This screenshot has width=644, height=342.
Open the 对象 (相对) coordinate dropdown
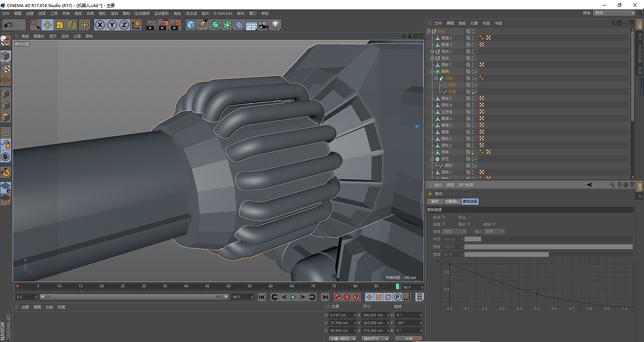(343, 339)
